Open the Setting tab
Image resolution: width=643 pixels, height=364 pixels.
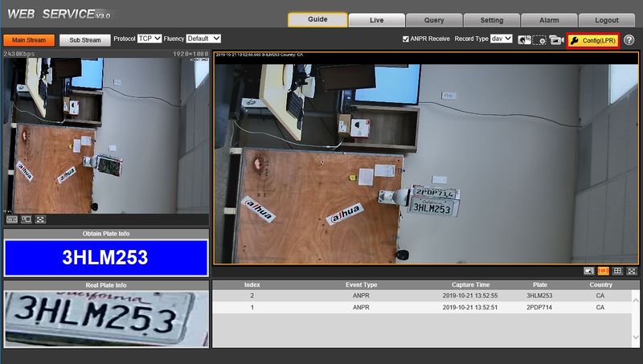492,20
